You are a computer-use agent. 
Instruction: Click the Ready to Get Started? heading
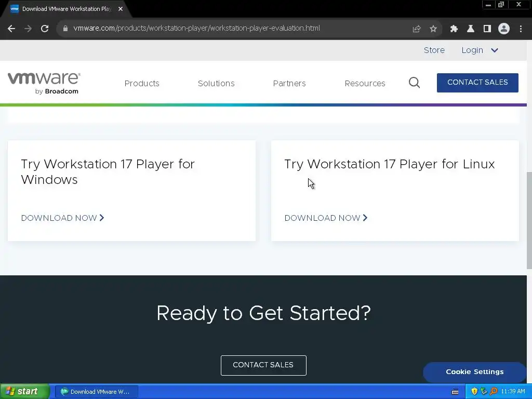coord(263,313)
